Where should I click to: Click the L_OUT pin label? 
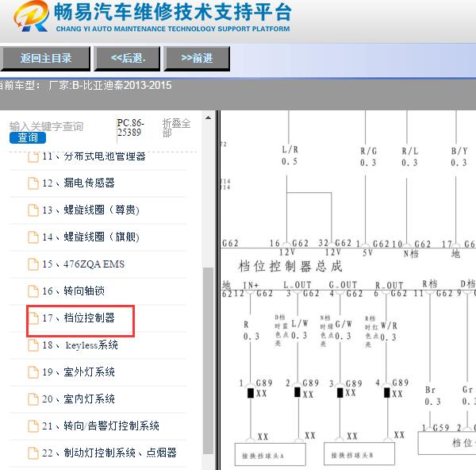[x=297, y=285]
